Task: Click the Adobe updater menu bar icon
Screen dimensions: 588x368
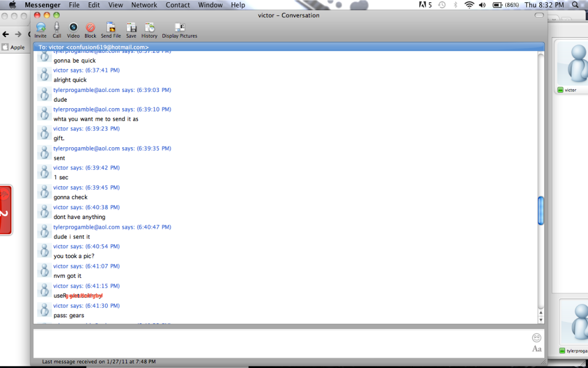Action: (x=425, y=5)
